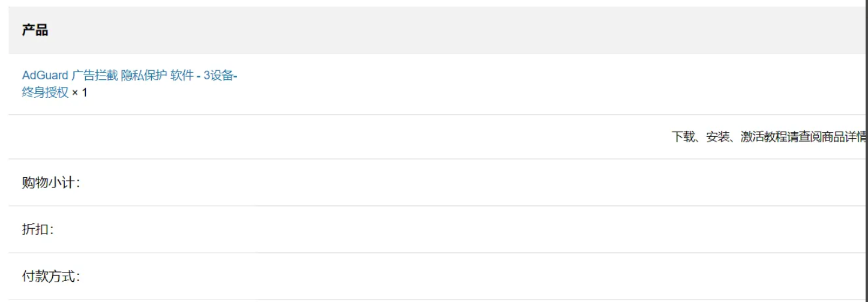Click 安装 in the tutorial note
868x302 pixels.
[717, 137]
